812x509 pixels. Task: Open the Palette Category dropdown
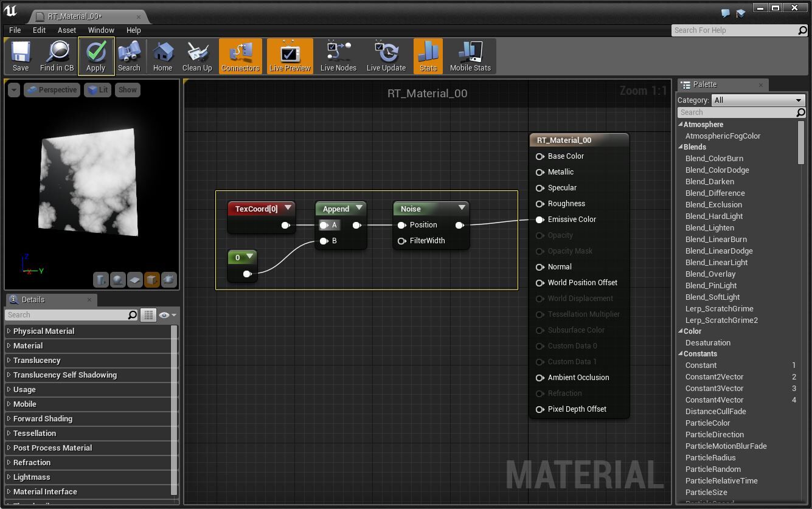[758, 100]
